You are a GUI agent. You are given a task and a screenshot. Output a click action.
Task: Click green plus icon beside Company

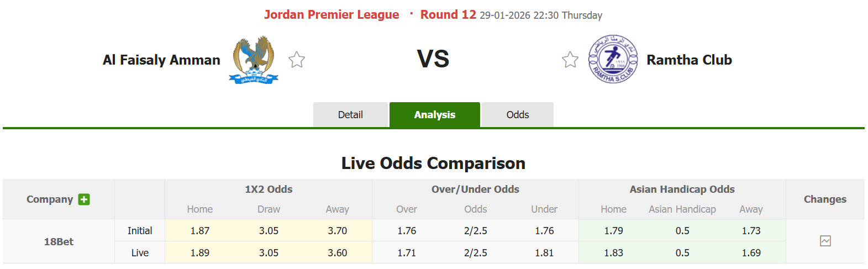point(84,199)
